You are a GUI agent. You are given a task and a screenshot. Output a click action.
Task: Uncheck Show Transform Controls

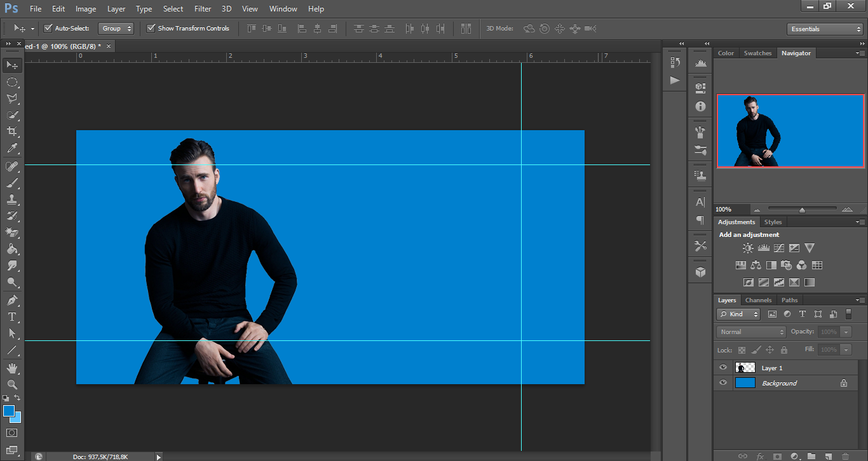151,28
